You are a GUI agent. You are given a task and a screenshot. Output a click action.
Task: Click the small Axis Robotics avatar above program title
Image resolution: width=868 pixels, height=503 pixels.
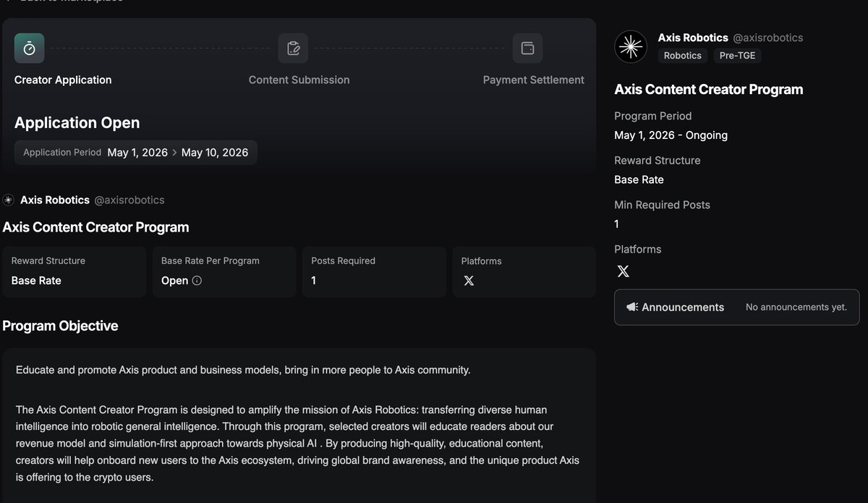9,200
